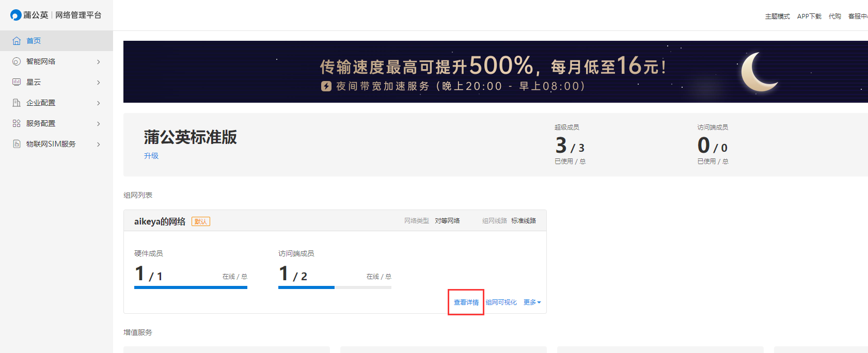Click the 升级 link

[151, 156]
